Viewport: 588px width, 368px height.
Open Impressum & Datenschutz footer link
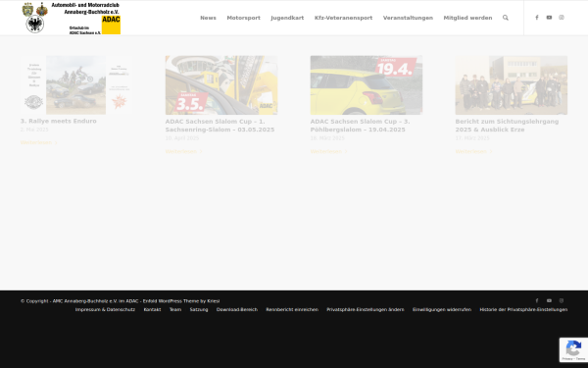(x=105, y=309)
